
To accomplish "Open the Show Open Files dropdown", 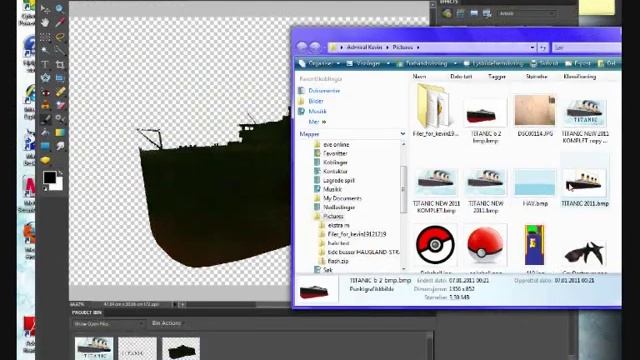I will (x=108, y=324).
